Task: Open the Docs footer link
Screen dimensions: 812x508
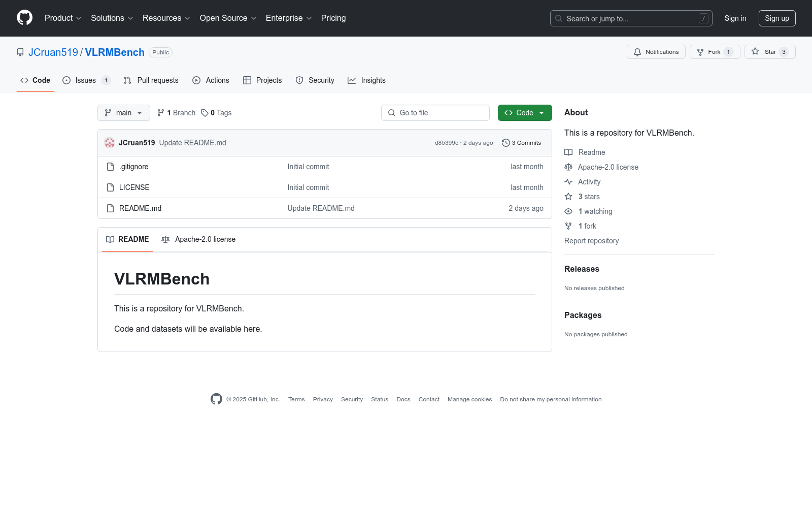Action: tap(403, 399)
